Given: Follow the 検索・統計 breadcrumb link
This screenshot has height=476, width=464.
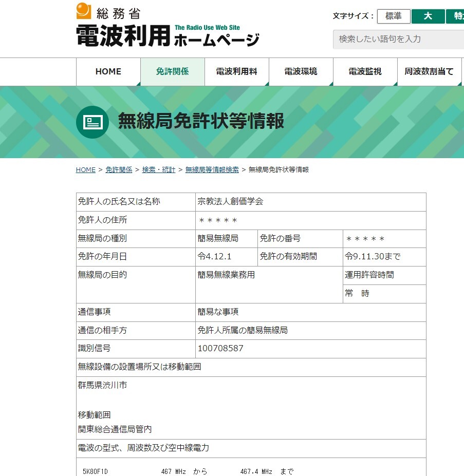Looking at the screenshot, I should [x=159, y=169].
